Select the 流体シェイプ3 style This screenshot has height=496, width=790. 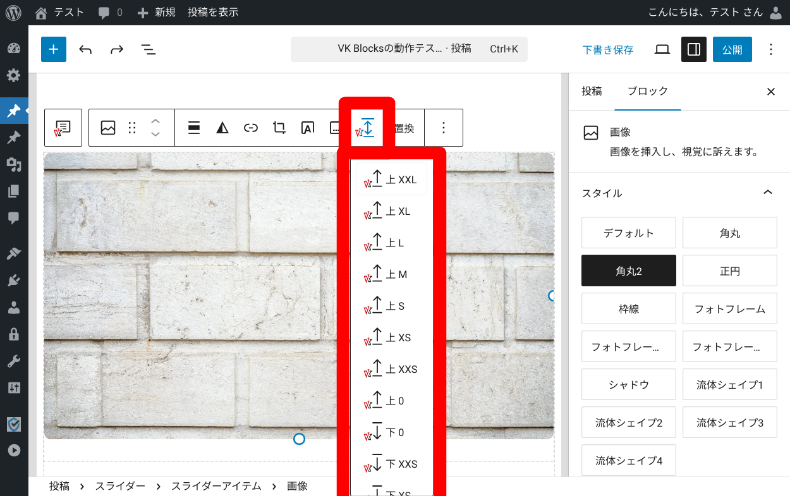coord(730,422)
